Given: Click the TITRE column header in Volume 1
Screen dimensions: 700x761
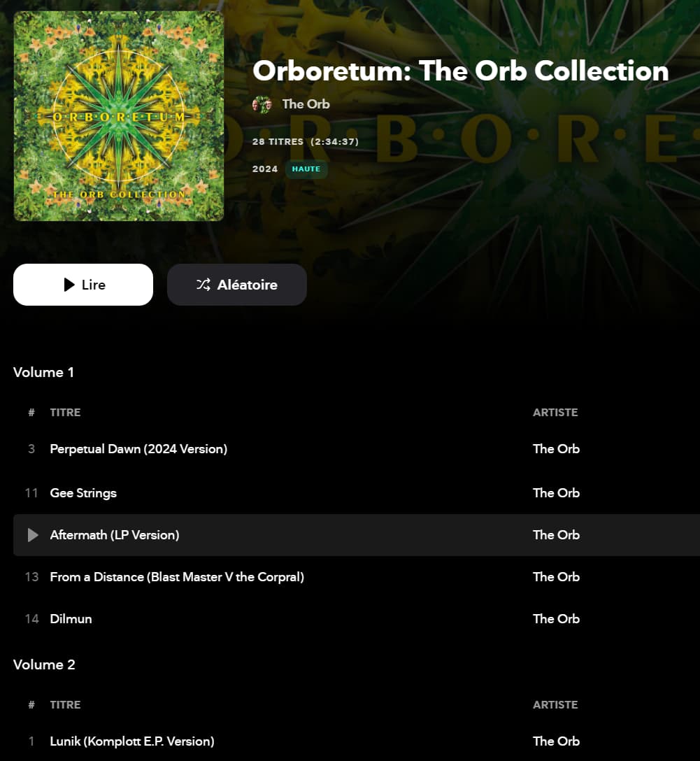Looking at the screenshot, I should (x=66, y=413).
